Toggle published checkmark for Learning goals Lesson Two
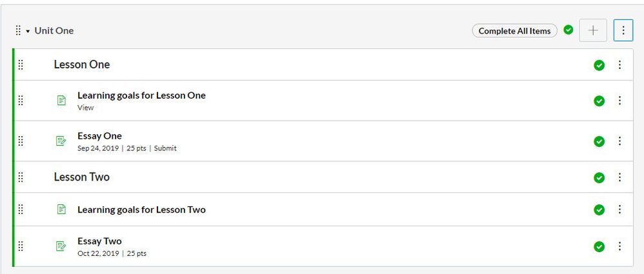644x274 pixels. point(599,210)
